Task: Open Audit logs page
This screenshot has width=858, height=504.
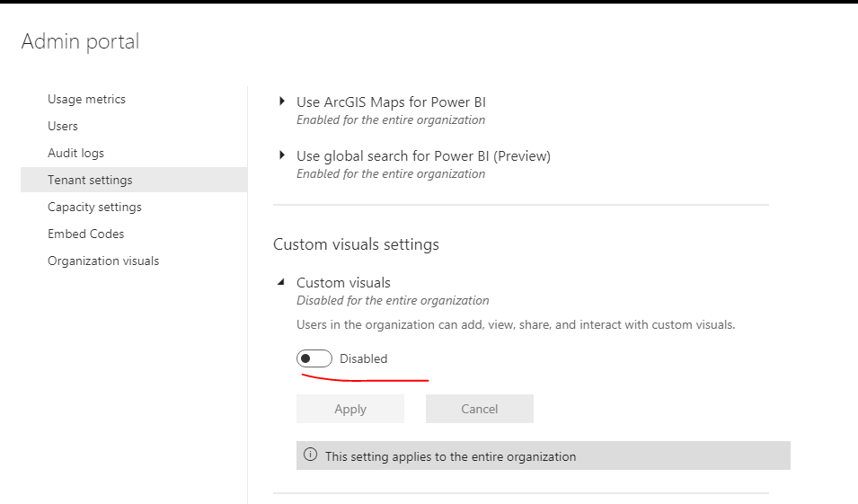Action: (x=75, y=153)
